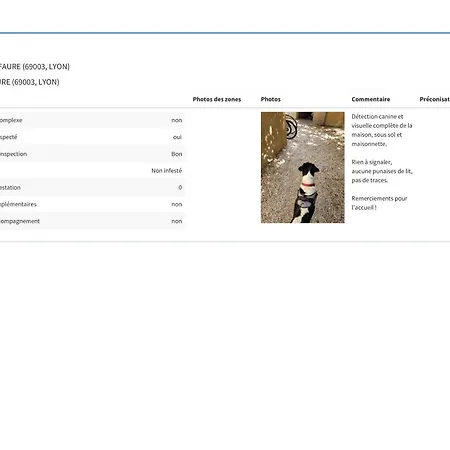Click the row label ending "plémentaires"
The width and height of the screenshot is (450, 450).
coord(18,204)
